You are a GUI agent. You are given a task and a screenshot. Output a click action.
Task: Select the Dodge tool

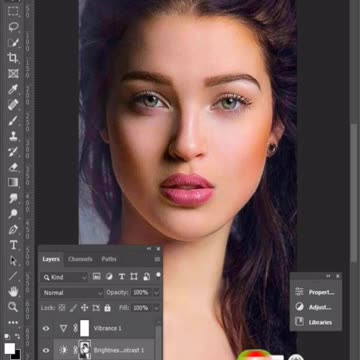13,214
